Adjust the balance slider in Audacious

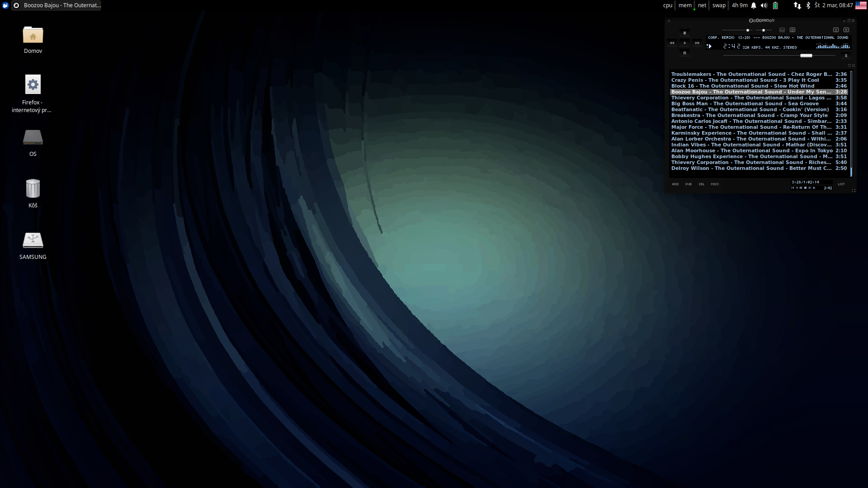click(764, 30)
